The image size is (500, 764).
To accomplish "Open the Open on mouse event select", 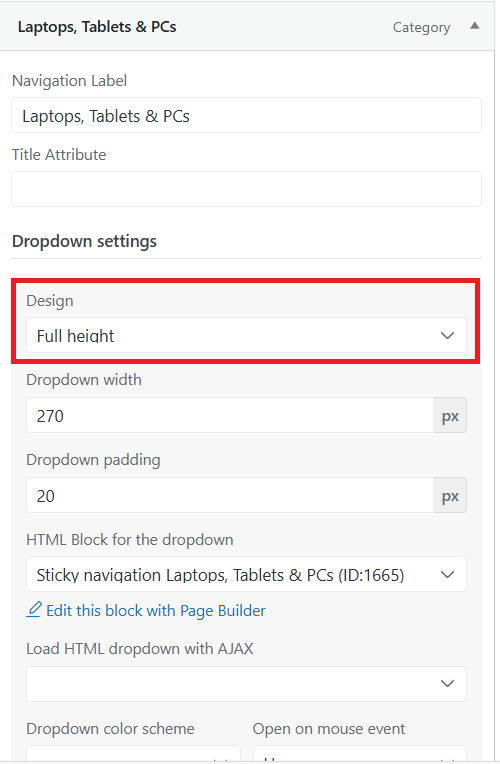I will tap(360, 754).
